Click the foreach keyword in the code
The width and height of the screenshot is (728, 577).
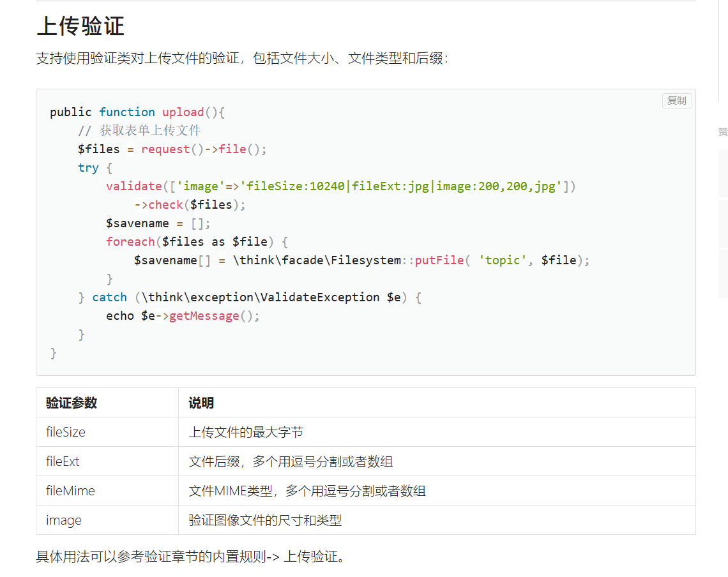pyautogui.click(x=130, y=242)
